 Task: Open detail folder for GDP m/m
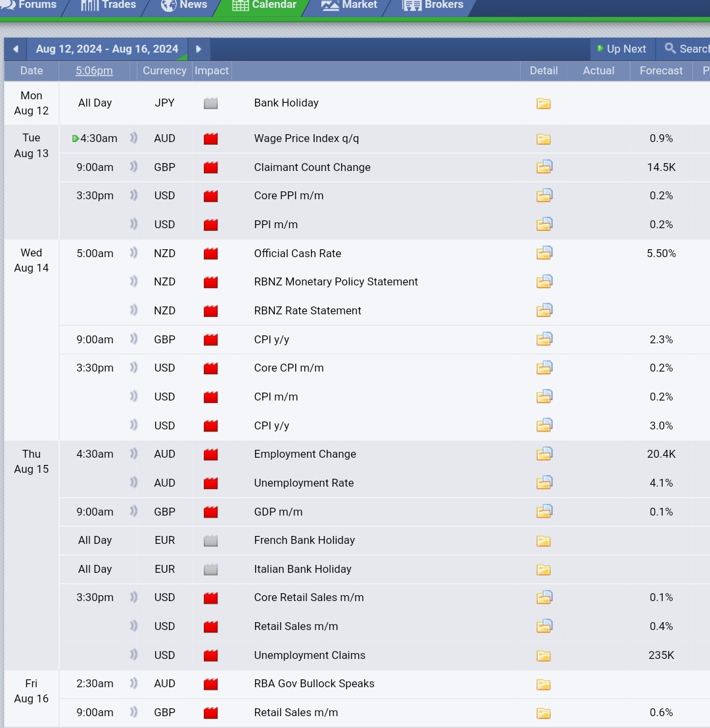[x=544, y=512]
